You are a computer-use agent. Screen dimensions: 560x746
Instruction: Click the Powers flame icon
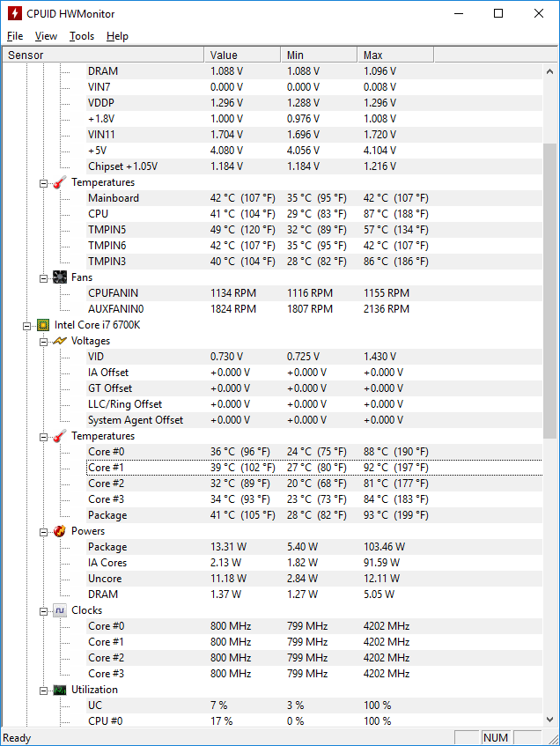click(x=60, y=531)
